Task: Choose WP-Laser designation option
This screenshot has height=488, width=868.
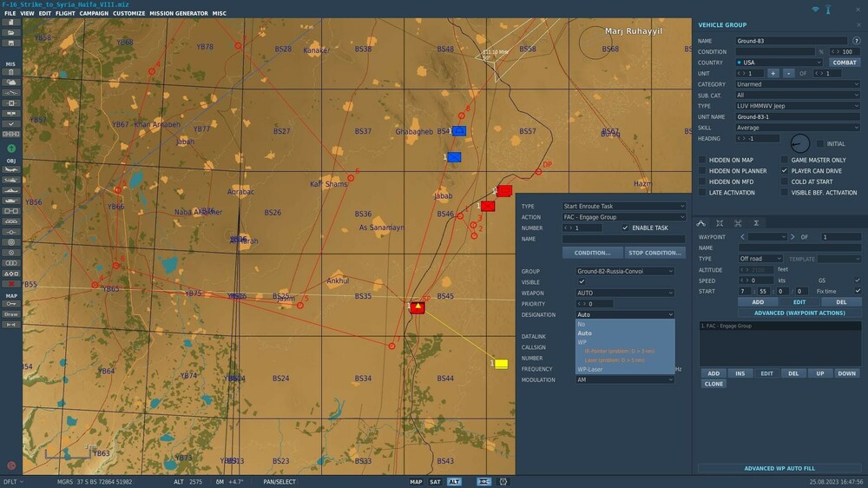Action: (625, 369)
